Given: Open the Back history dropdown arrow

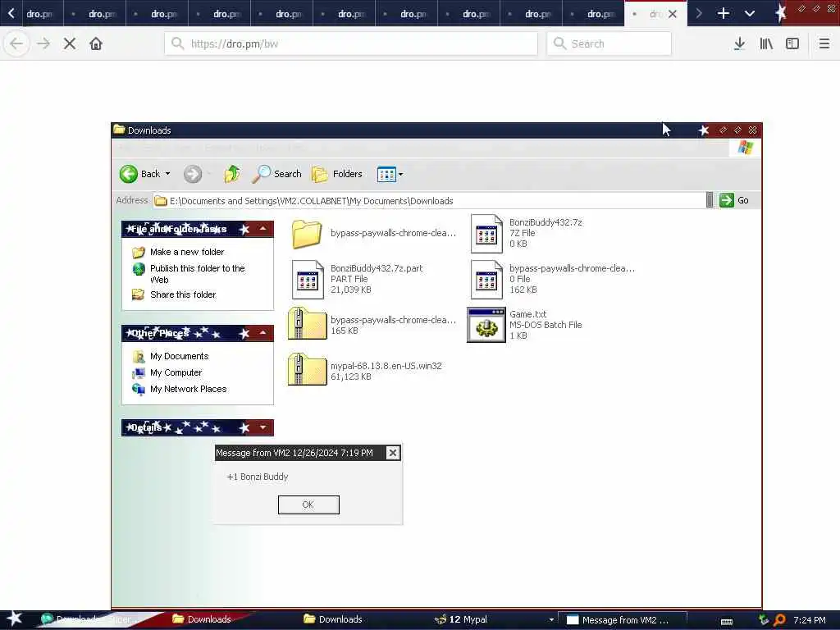Looking at the screenshot, I should (x=167, y=174).
